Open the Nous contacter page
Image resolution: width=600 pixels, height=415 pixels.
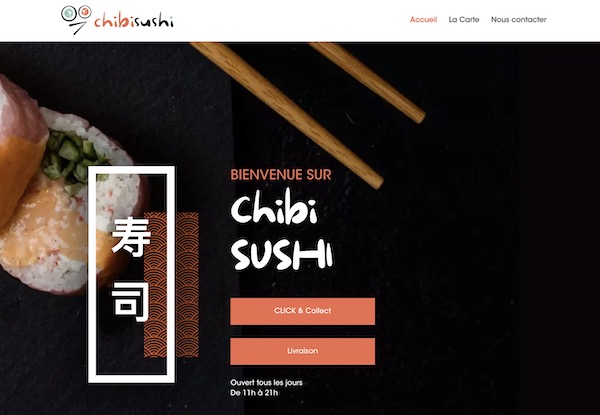[518, 20]
